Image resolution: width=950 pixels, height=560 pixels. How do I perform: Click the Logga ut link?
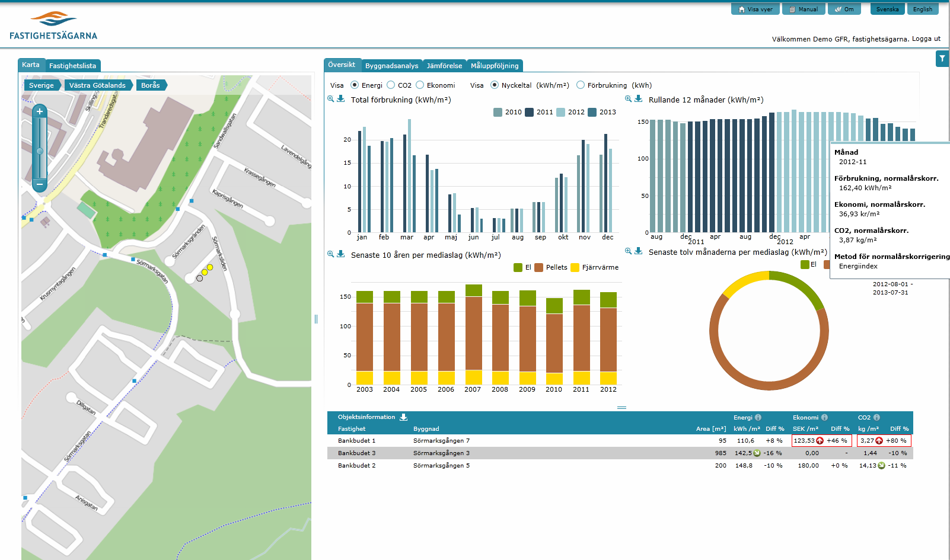pos(926,39)
